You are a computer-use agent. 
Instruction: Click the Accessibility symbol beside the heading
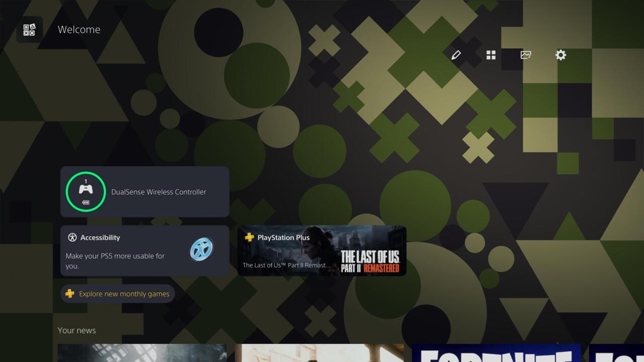tap(72, 237)
